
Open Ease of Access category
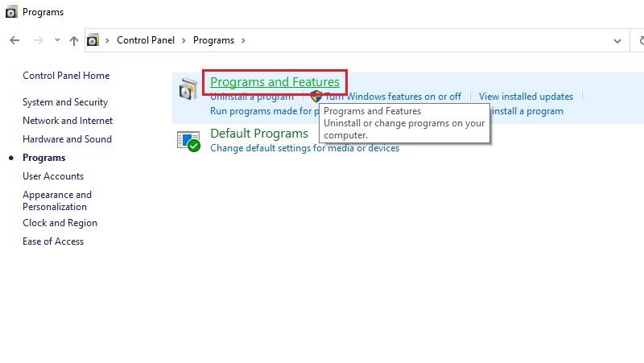pyautogui.click(x=53, y=241)
